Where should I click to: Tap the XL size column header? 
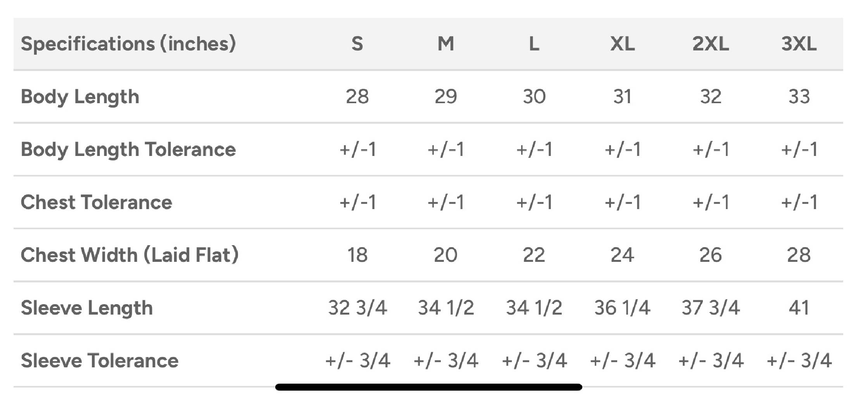pyautogui.click(x=622, y=43)
